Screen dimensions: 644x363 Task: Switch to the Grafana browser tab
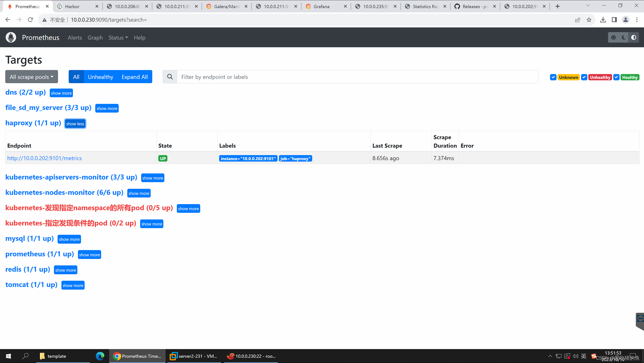coord(326,6)
